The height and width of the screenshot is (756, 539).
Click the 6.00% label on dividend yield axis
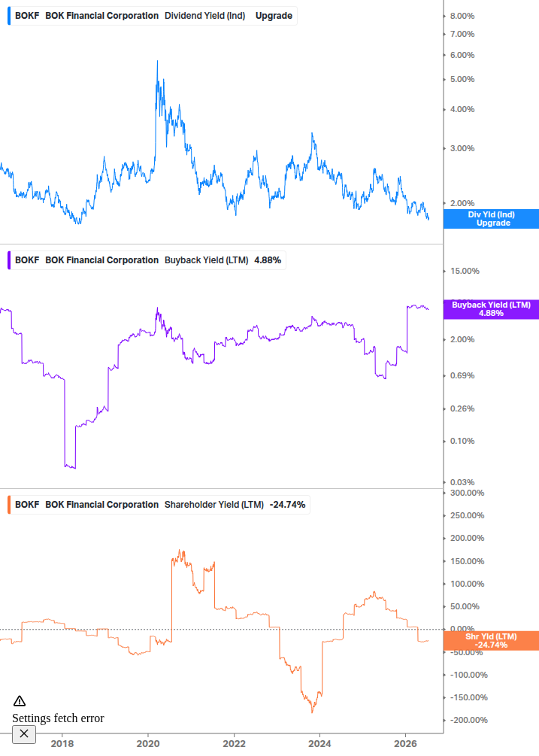[462, 55]
